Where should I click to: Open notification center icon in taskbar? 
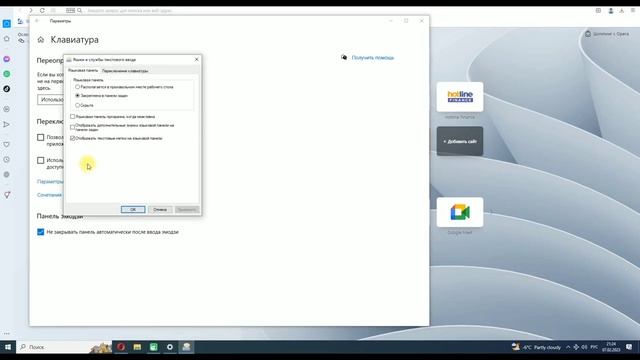[629, 347]
